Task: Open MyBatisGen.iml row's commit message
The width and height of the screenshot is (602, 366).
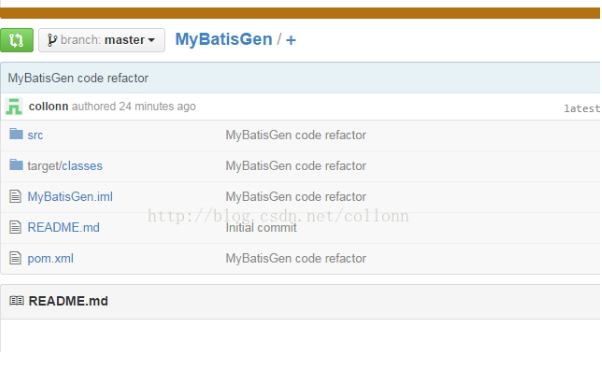Action: pos(296,197)
